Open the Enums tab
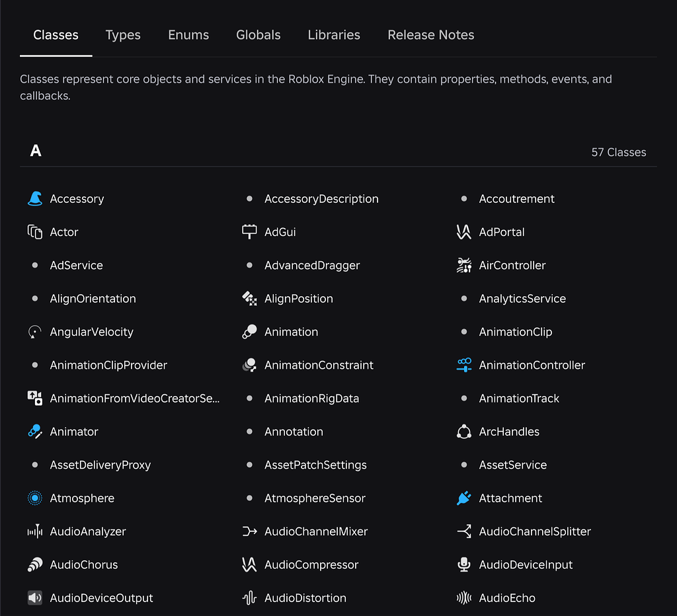Screen dimensions: 677x616 point(188,35)
